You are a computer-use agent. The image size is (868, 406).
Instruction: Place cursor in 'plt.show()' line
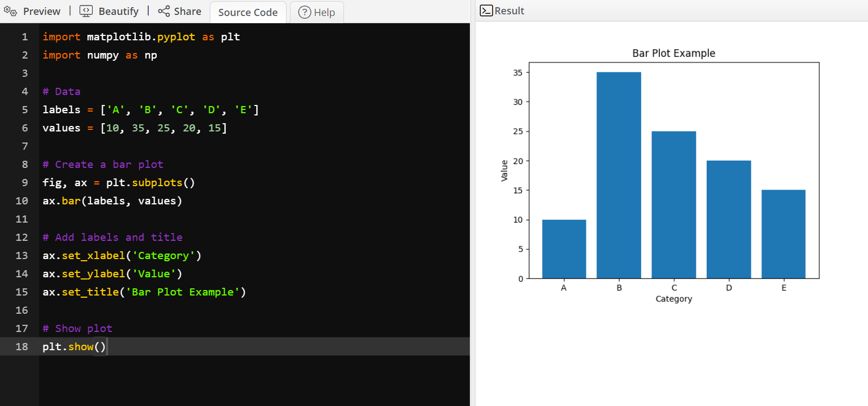click(x=74, y=347)
